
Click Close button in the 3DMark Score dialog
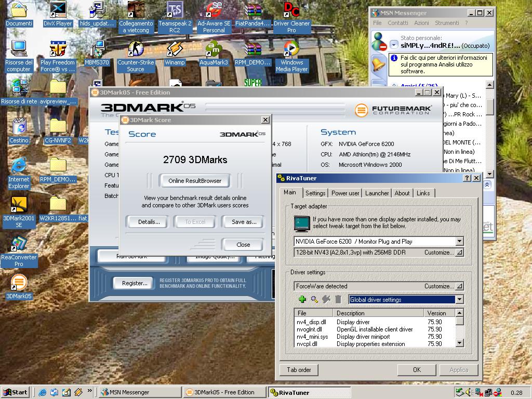243,244
